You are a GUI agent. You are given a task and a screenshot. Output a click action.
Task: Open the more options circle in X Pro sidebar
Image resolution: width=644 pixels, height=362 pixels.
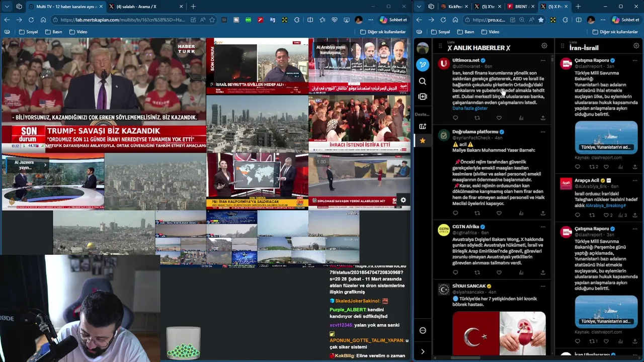[423, 330]
